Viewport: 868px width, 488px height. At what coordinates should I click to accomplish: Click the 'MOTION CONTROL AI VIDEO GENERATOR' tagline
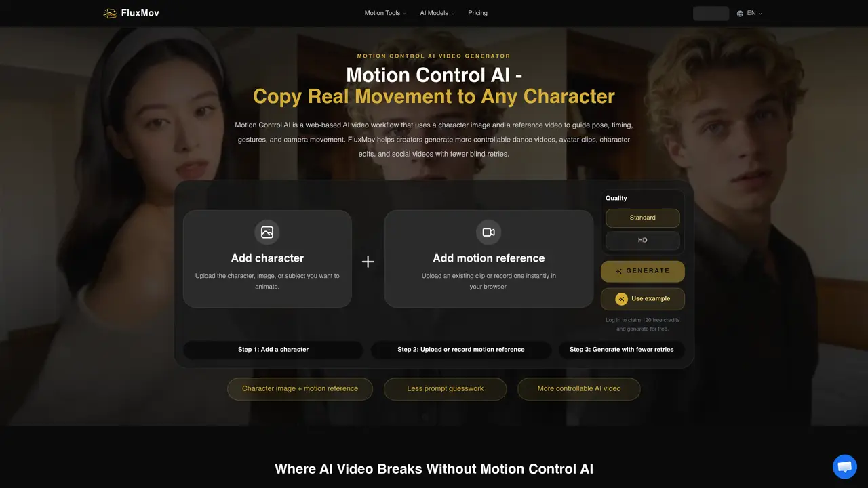434,56
